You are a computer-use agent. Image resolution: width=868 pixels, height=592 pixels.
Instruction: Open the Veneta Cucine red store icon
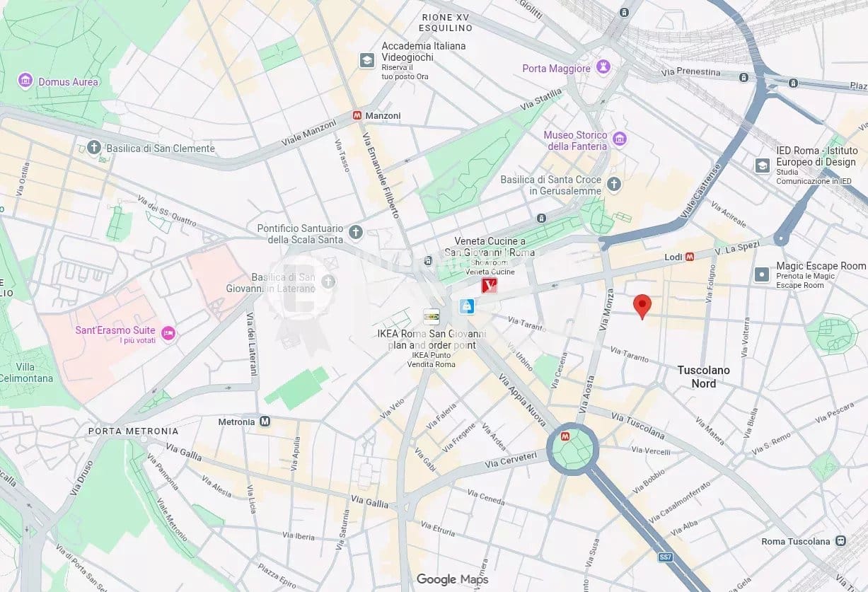click(x=489, y=286)
